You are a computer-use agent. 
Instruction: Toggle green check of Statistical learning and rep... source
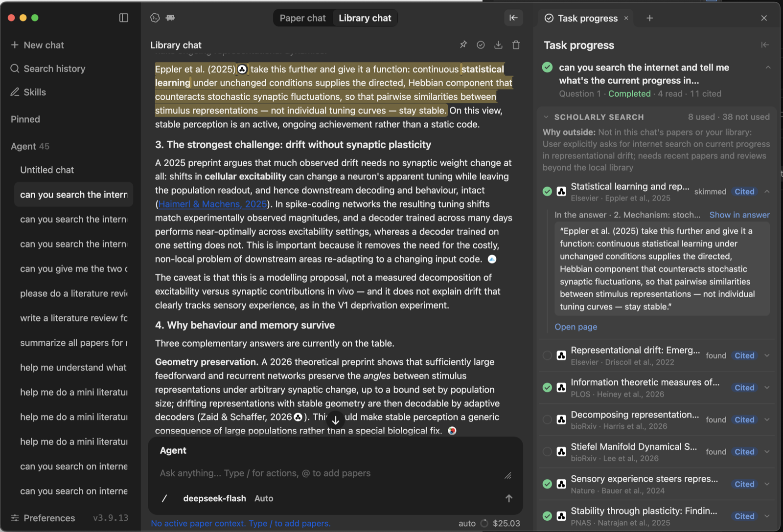pos(547,191)
